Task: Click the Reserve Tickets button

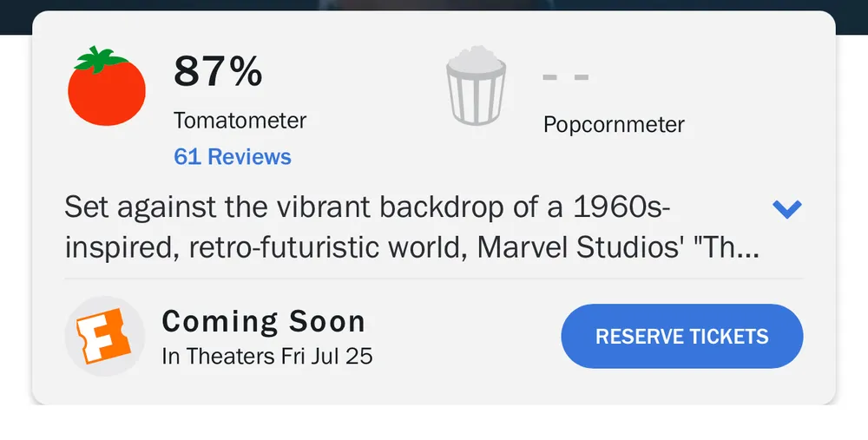Action: coord(682,336)
